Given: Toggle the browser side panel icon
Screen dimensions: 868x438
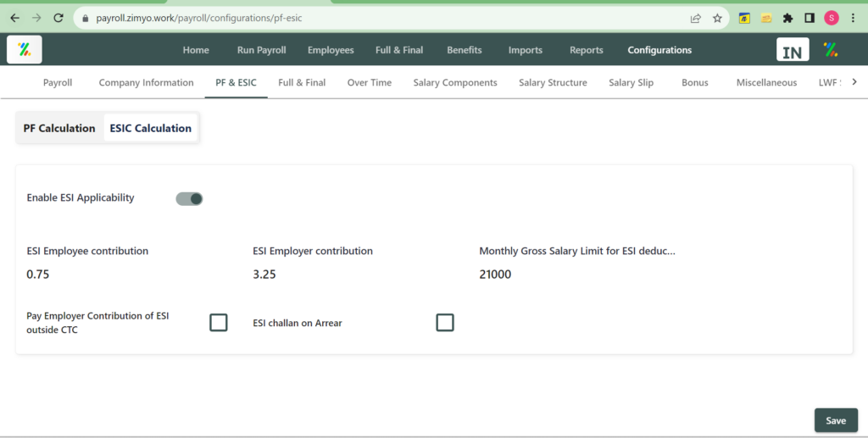Looking at the screenshot, I should click(810, 19).
